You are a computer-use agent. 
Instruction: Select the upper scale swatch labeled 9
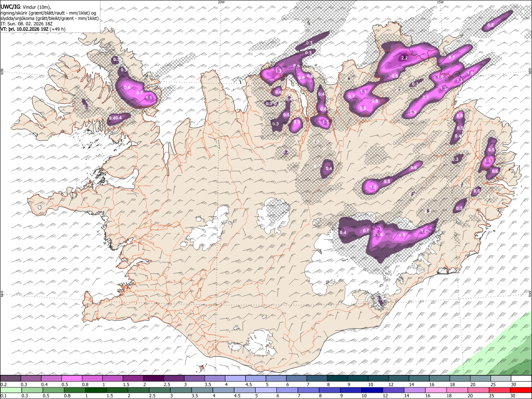pos(357,378)
